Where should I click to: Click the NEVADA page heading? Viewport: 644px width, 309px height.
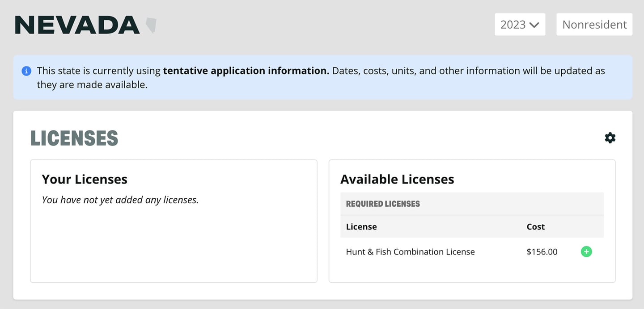point(77,25)
